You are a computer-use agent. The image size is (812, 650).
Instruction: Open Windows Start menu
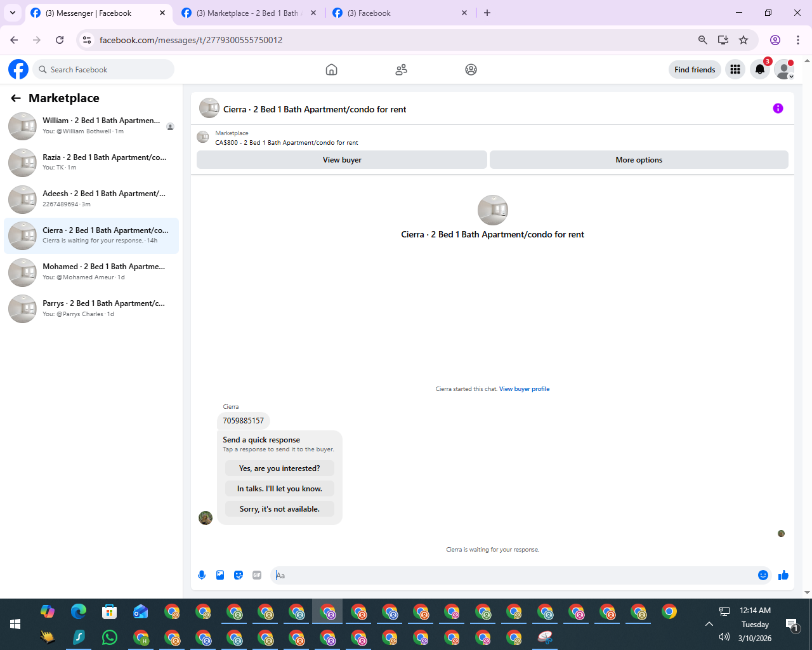(15, 624)
